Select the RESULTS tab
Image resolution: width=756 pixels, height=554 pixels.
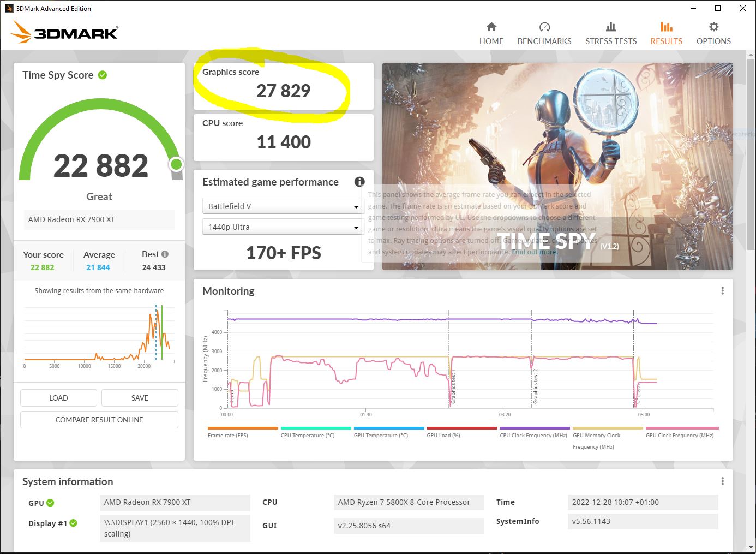click(x=666, y=34)
